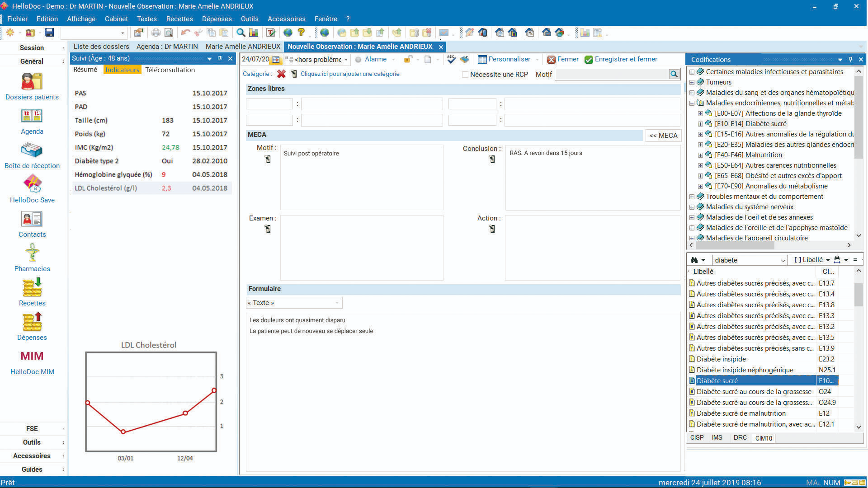Click the Motif field search icon

pyautogui.click(x=674, y=74)
